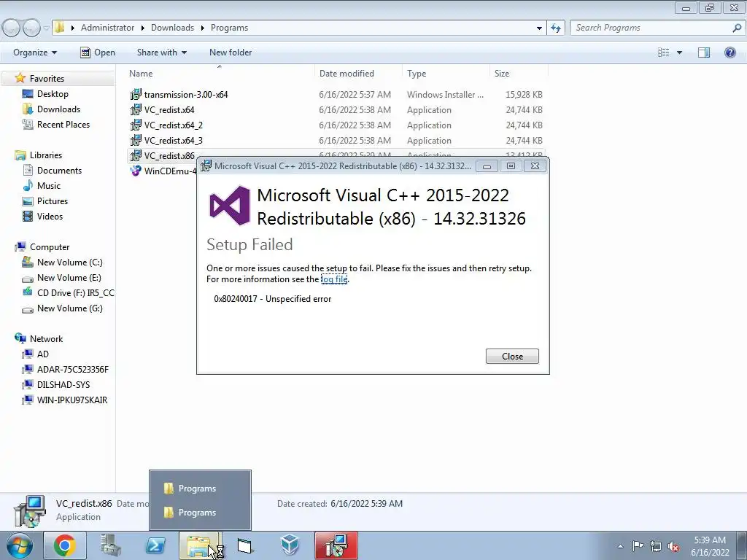Select Network in the navigation pane
The height and width of the screenshot is (560, 747).
click(x=46, y=338)
